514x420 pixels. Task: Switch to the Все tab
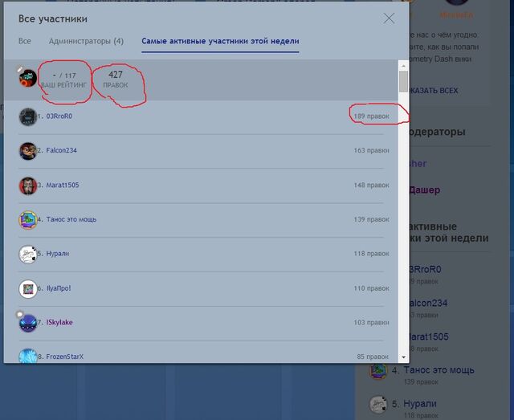coord(25,41)
